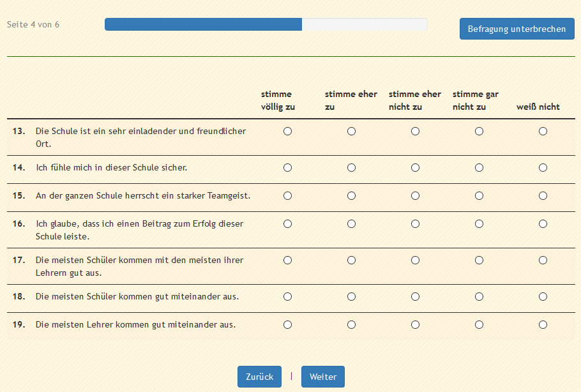The height and width of the screenshot is (392, 581).
Task: Choose 'stimme eher zu' for question 14
Action: pyautogui.click(x=351, y=167)
